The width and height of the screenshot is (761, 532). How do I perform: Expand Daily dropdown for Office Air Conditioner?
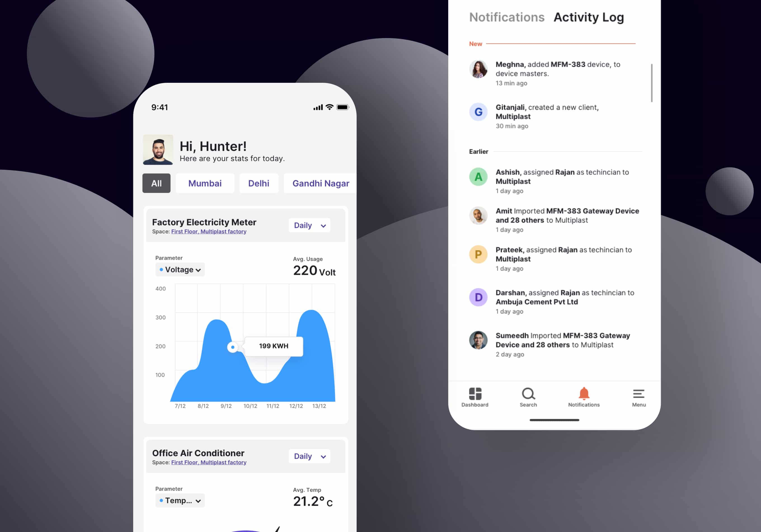click(309, 456)
